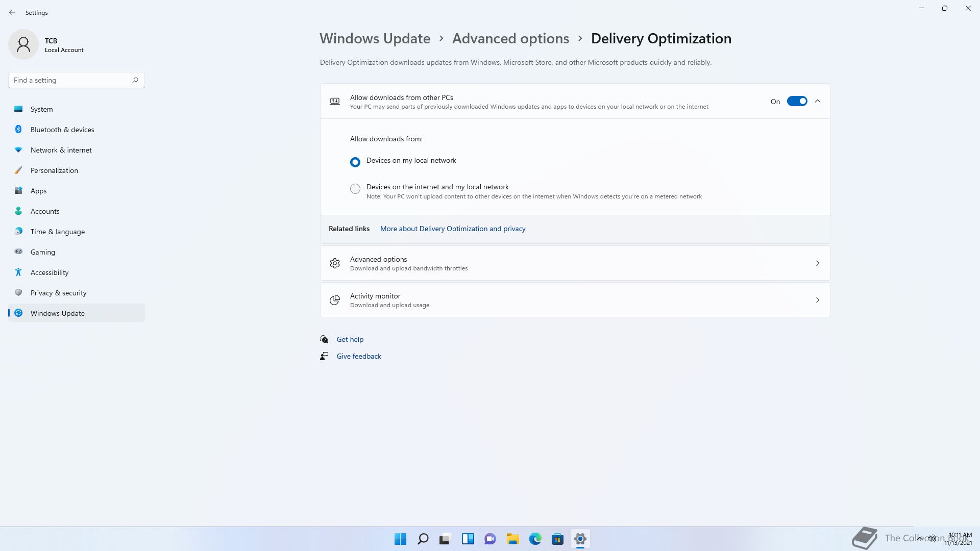The height and width of the screenshot is (551, 980).
Task: Click the Activity monitor pie chart icon
Action: pos(335,300)
